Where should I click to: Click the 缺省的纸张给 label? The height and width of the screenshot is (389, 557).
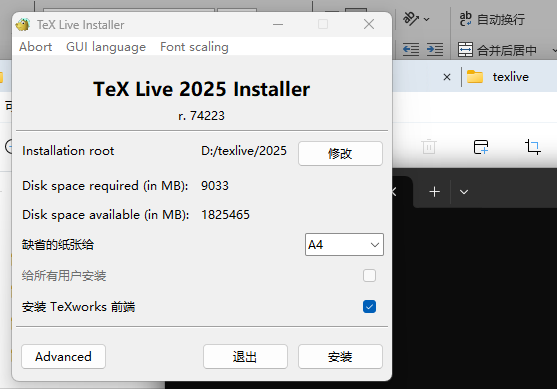tap(58, 245)
